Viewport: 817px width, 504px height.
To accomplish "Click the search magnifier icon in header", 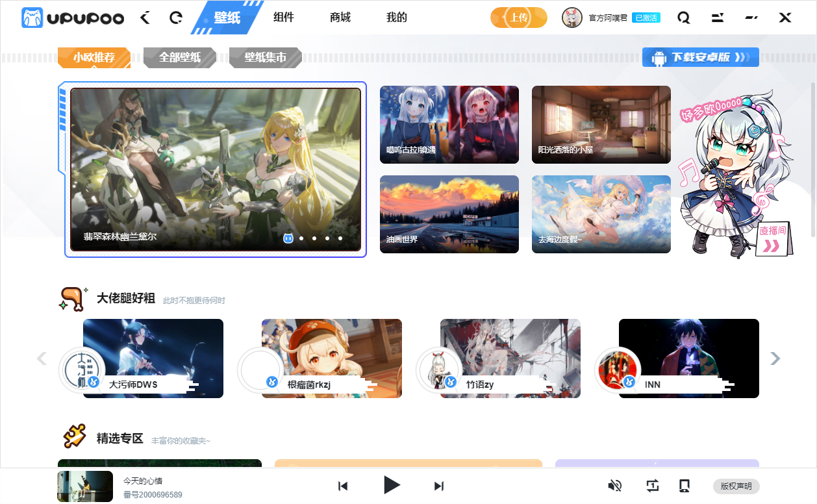I will click(x=683, y=18).
